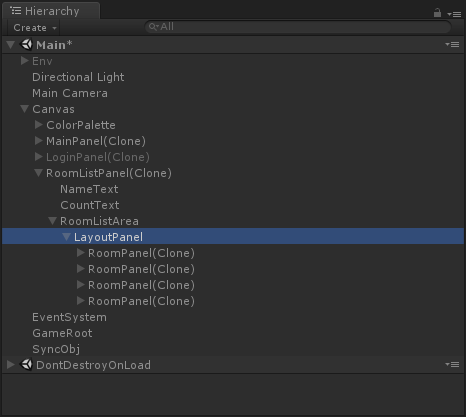Viewport: 466px width, 417px height.
Task: Select the GameRoot object
Action: [62, 333]
